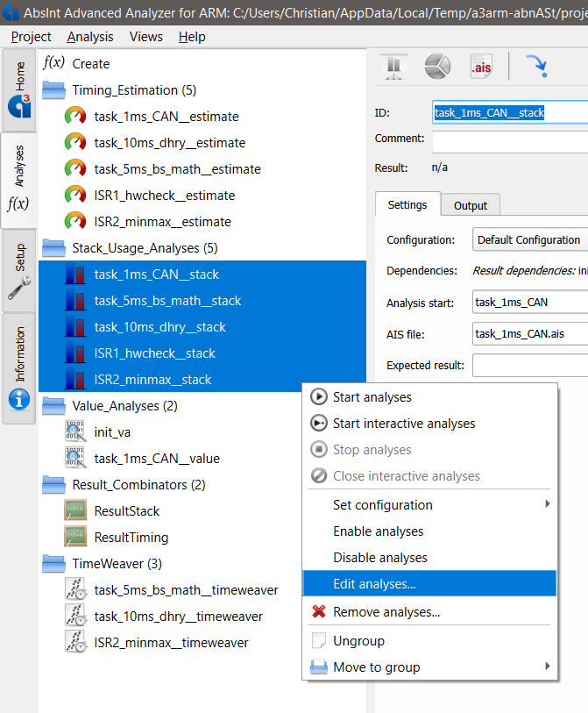Click the Comment input field

pyautogui.click(x=510, y=142)
